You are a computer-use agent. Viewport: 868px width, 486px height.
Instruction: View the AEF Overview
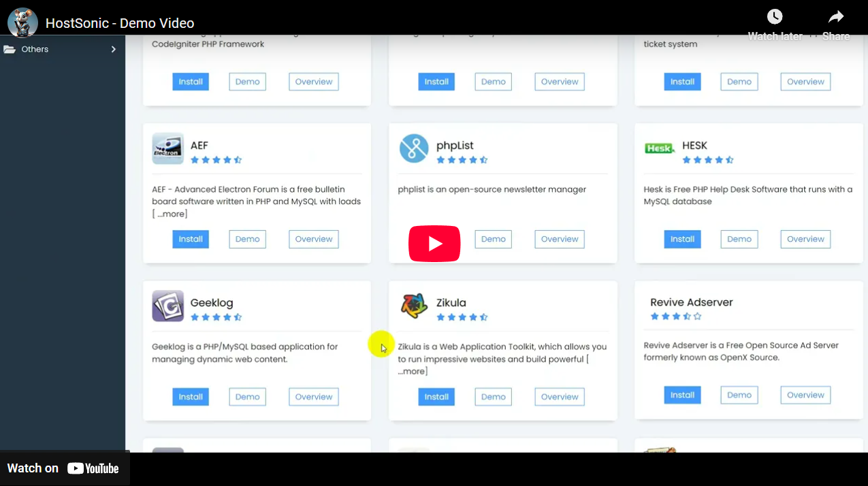click(x=314, y=239)
